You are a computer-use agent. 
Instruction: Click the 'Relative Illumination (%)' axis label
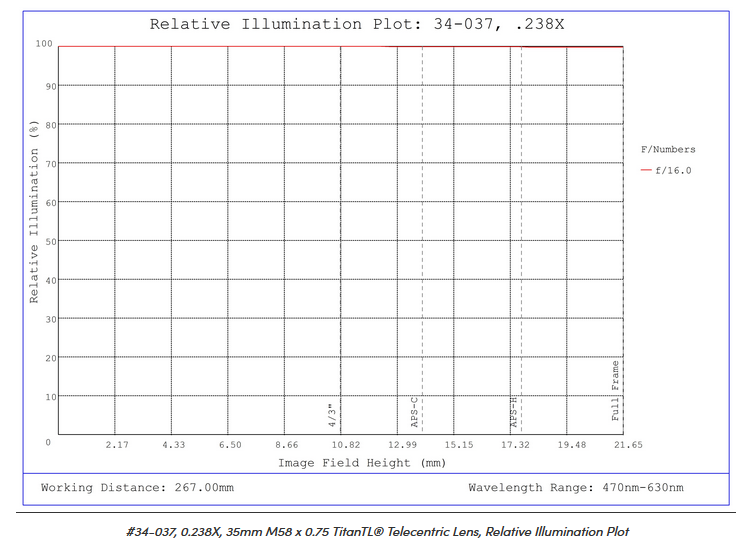(34, 212)
